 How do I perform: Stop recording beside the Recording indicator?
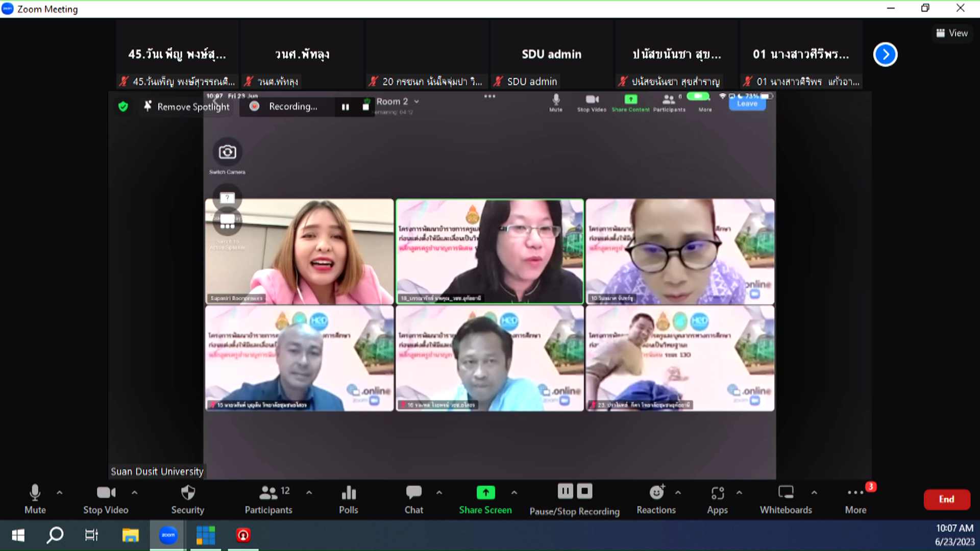coord(365,107)
